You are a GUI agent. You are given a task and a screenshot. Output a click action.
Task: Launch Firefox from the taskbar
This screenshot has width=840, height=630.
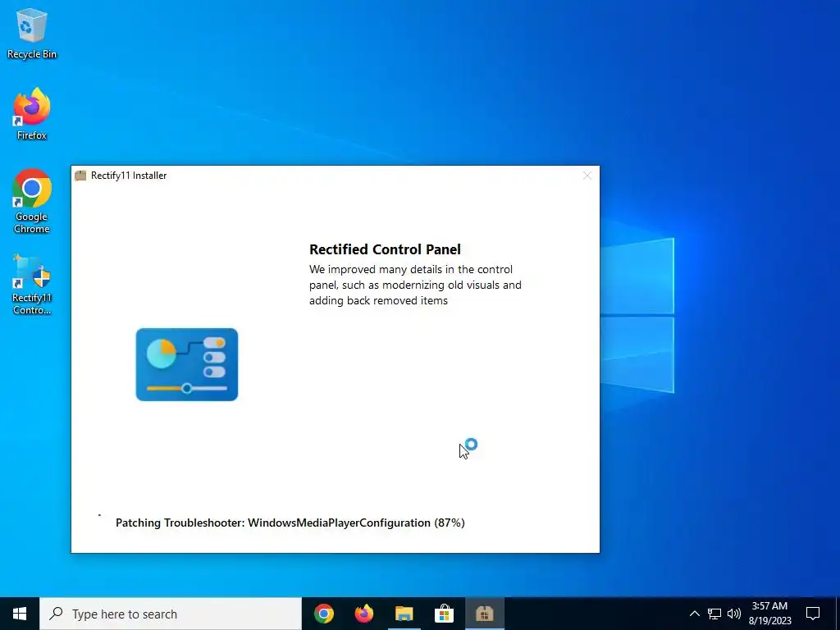(x=364, y=614)
